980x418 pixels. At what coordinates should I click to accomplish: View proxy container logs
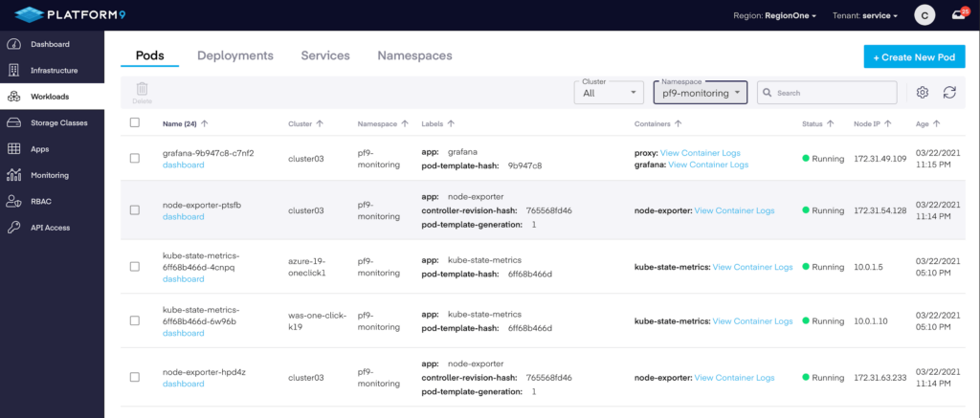pos(701,153)
